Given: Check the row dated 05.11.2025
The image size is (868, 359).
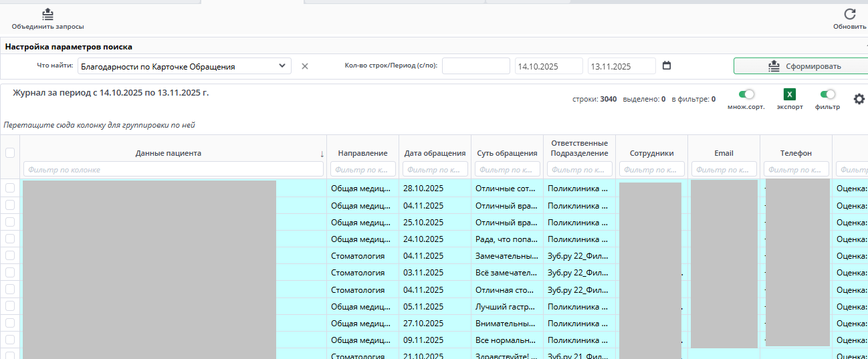Looking at the screenshot, I should (x=10, y=306).
